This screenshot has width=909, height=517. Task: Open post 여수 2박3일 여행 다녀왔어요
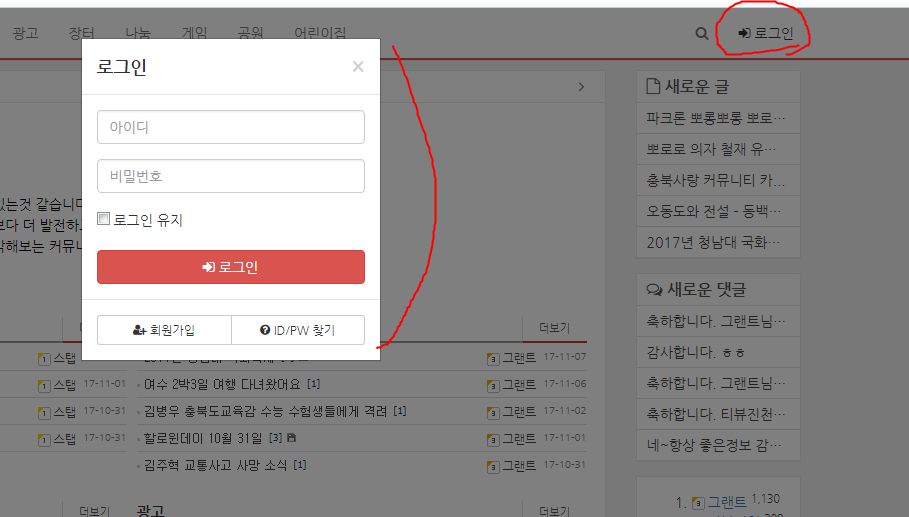coord(224,384)
